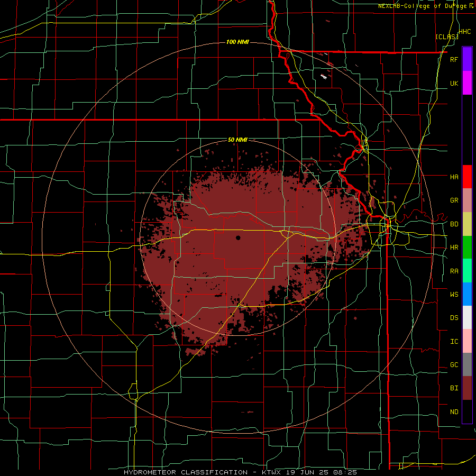
Task: Click the HHC product label
Action: (x=465, y=32)
